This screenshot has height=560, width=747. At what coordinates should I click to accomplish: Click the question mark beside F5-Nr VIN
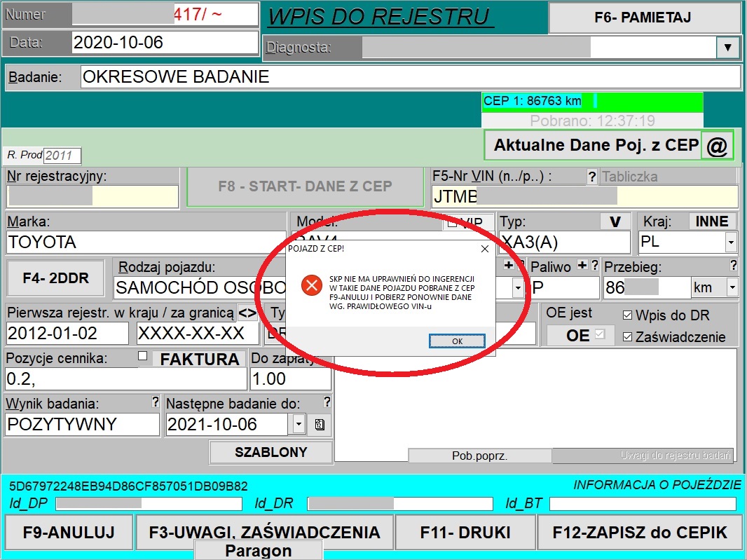point(592,177)
